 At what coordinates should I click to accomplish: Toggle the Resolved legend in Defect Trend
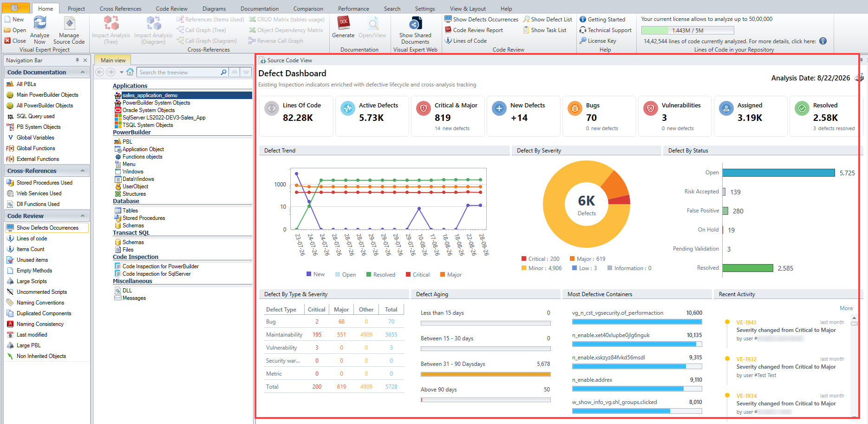[x=381, y=275]
